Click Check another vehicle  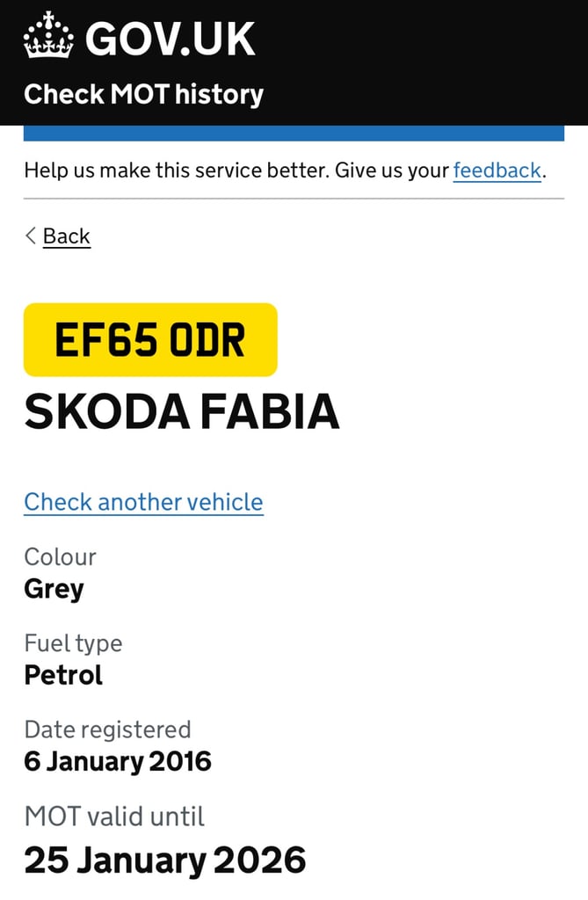[143, 502]
